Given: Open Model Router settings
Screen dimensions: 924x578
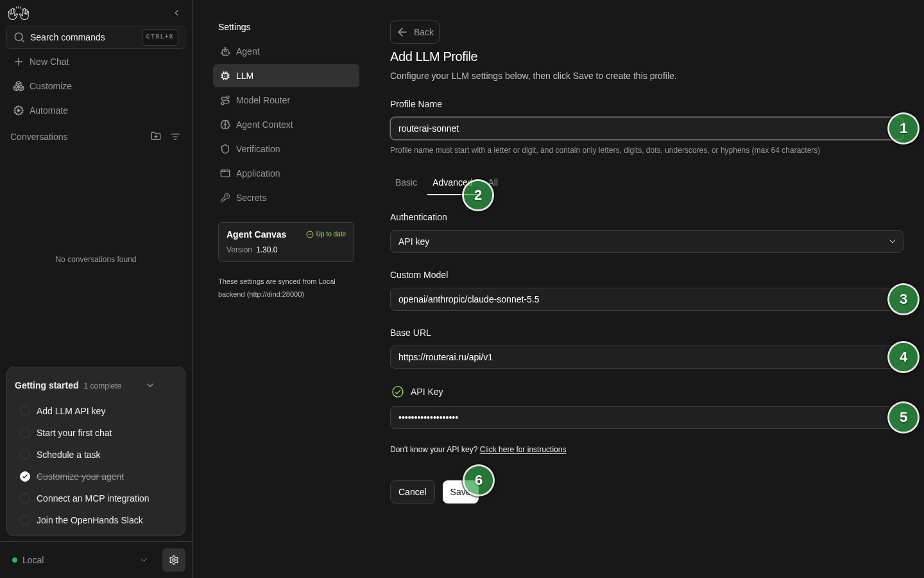Looking at the screenshot, I should (286, 100).
